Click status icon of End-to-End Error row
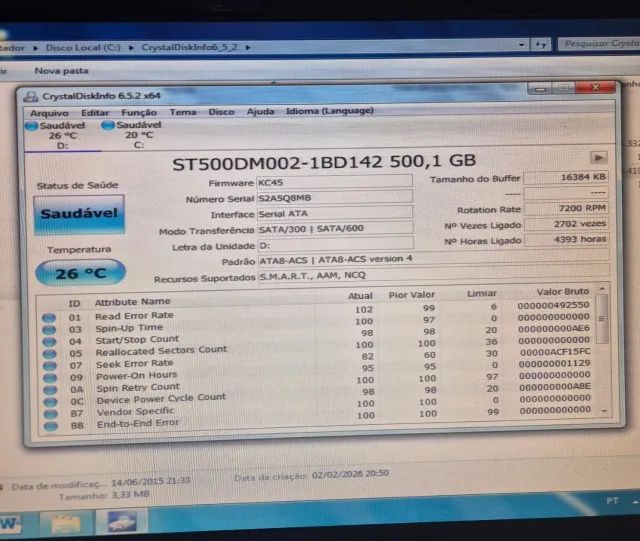The width and height of the screenshot is (640, 541). click(x=51, y=426)
